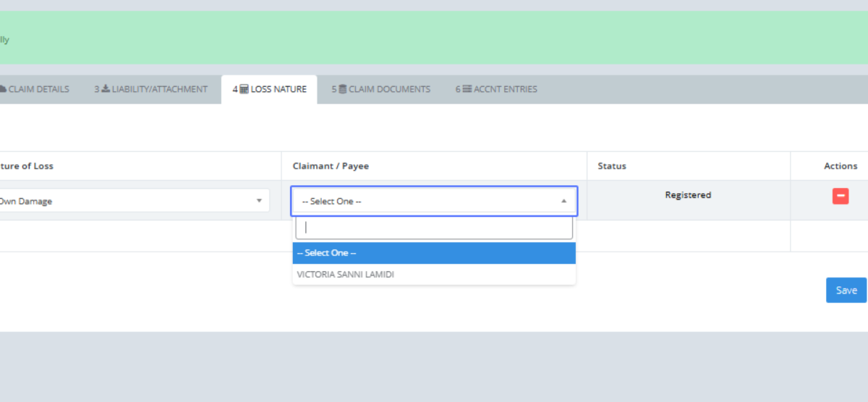Collapse the Claimant / Payee dropdown arrow
This screenshot has width=868, height=402.
pos(564,202)
